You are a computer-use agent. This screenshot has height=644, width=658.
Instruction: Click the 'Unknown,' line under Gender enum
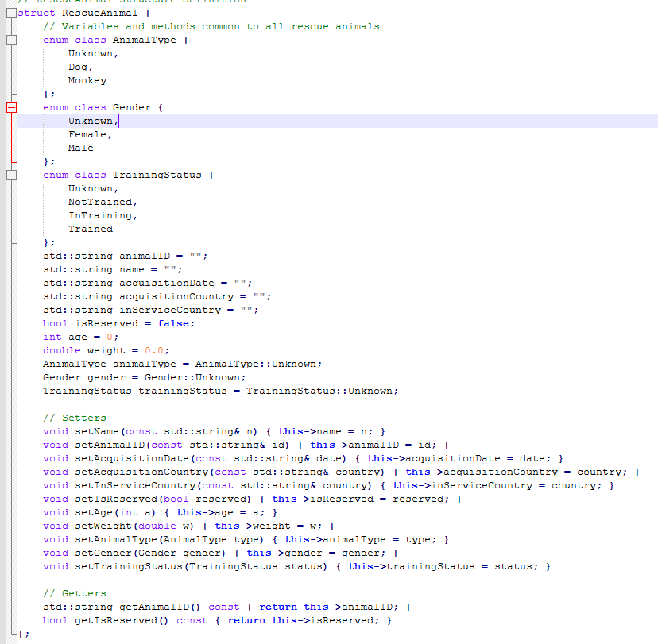pyautogui.click(x=94, y=121)
